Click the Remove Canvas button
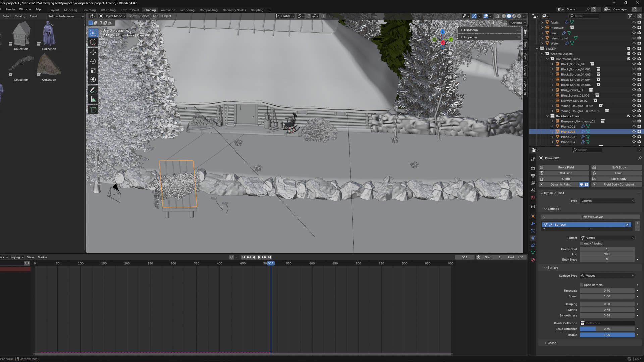Image resolution: width=644 pixels, height=362 pixels. [x=592, y=217]
